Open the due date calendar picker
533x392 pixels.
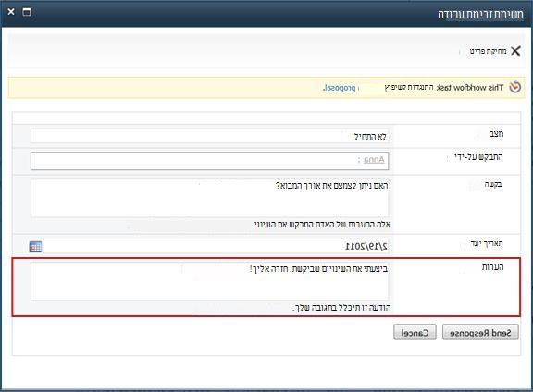click(x=35, y=247)
